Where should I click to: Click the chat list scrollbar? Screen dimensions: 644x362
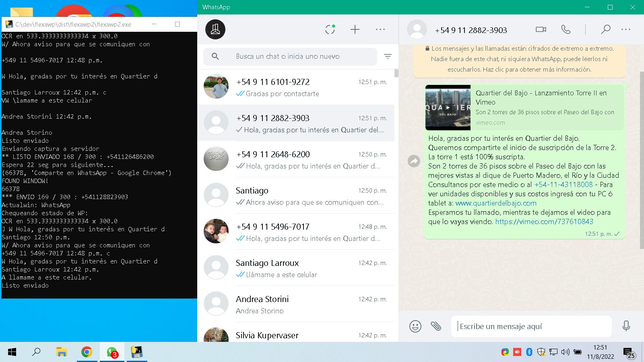click(x=396, y=73)
